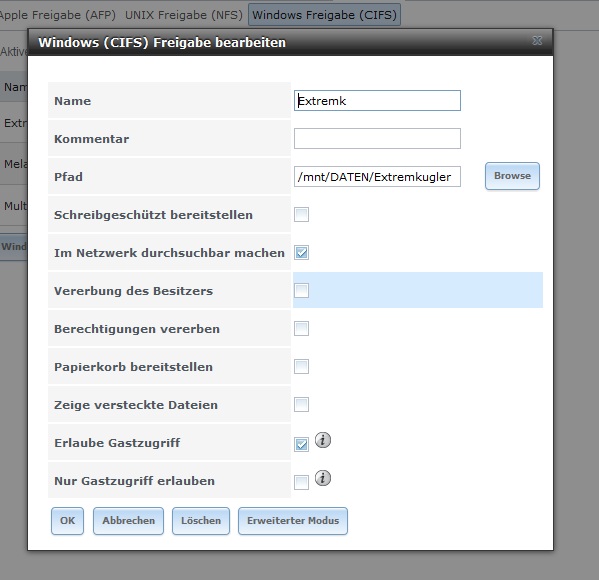Check Papierkorb bereitstellen box
Image resolution: width=599 pixels, height=580 pixels.
pos(301,366)
